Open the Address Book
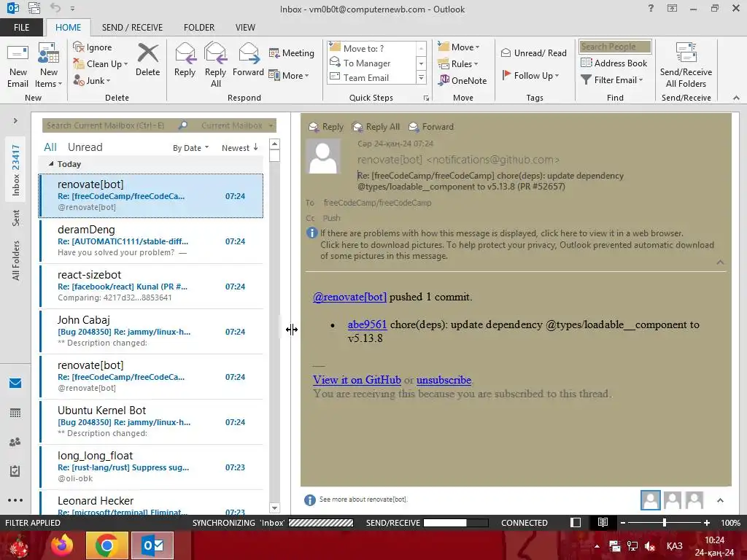The height and width of the screenshot is (560, 747). 614,63
